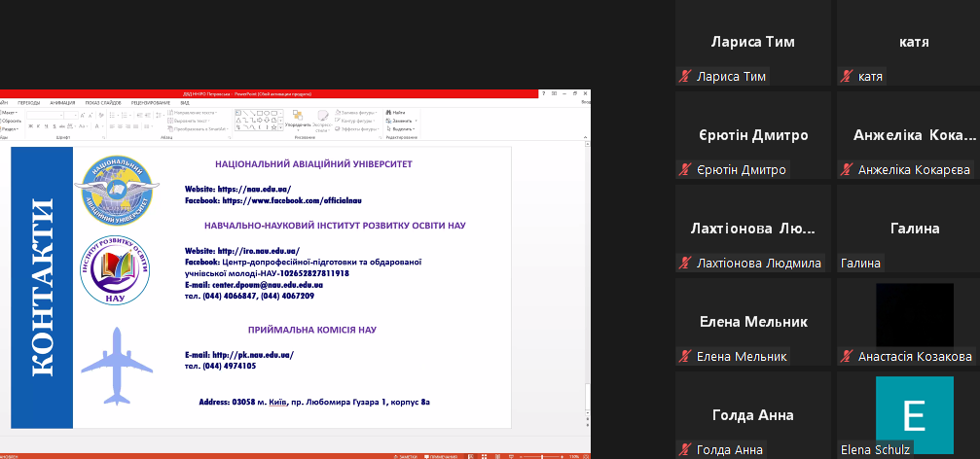The height and width of the screenshot is (459, 980).
Task: Click muted microphone icon for Лариса Тим
Action: tap(684, 77)
